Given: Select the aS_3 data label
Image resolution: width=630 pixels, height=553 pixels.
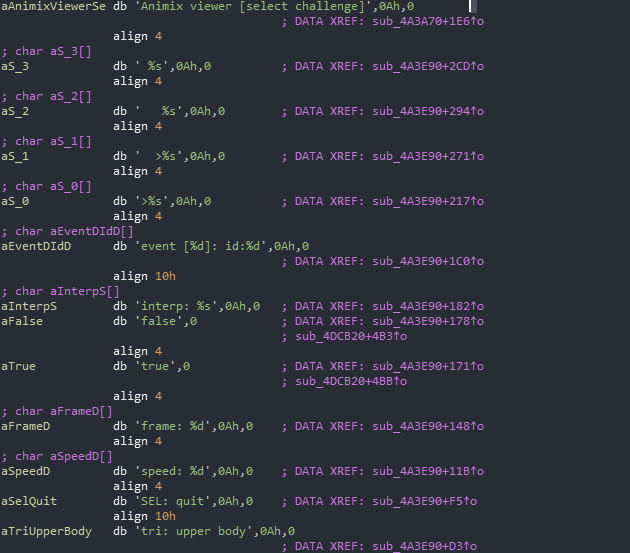Looking at the screenshot, I should [x=15, y=66].
